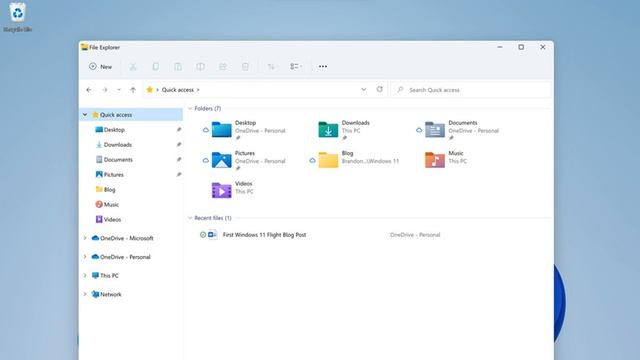Go up one level with Up arrow
Image resolution: width=640 pixels, height=360 pixels.
point(133,90)
